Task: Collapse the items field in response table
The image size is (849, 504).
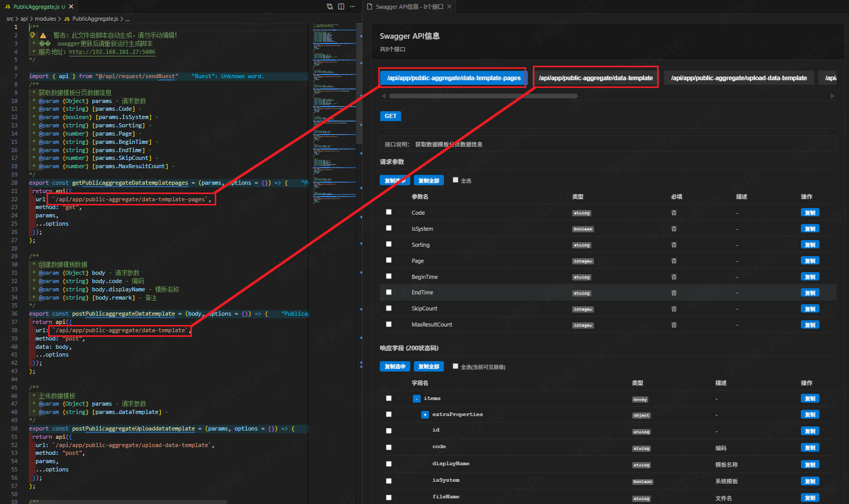Action: pyautogui.click(x=416, y=398)
